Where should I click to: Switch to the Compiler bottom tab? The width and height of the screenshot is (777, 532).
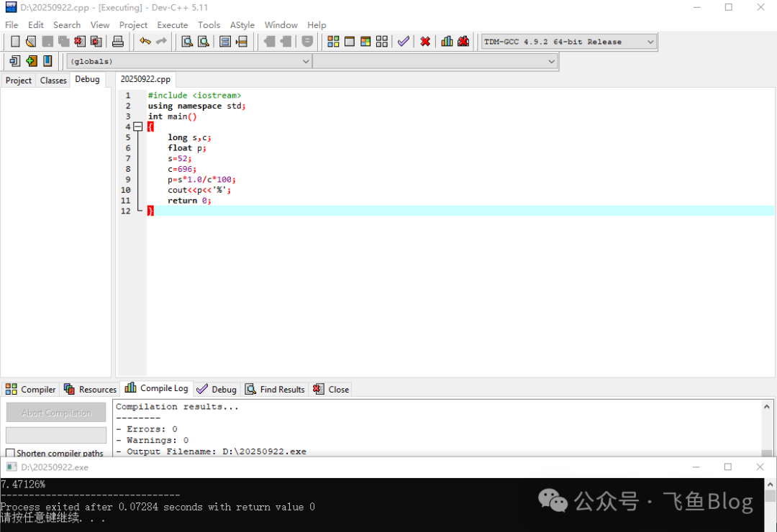[31, 390]
